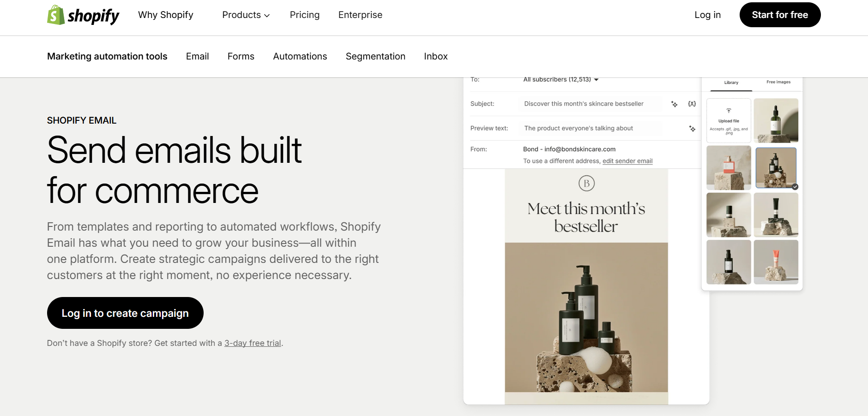The height and width of the screenshot is (416, 868).
Task: Open the 3-day free trial link
Action: [x=252, y=343]
